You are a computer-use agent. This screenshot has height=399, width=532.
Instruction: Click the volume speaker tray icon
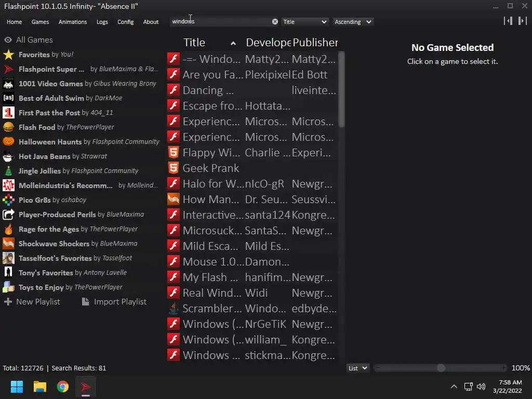coord(481,387)
